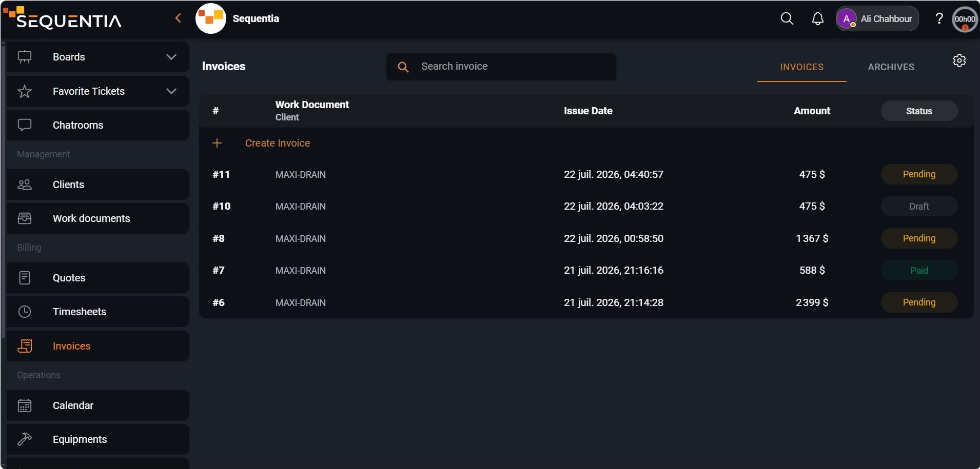Click MAXI-DRAIN client on invoice #8
This screenshot has width=980, height=469.
(x=301, y=239)
